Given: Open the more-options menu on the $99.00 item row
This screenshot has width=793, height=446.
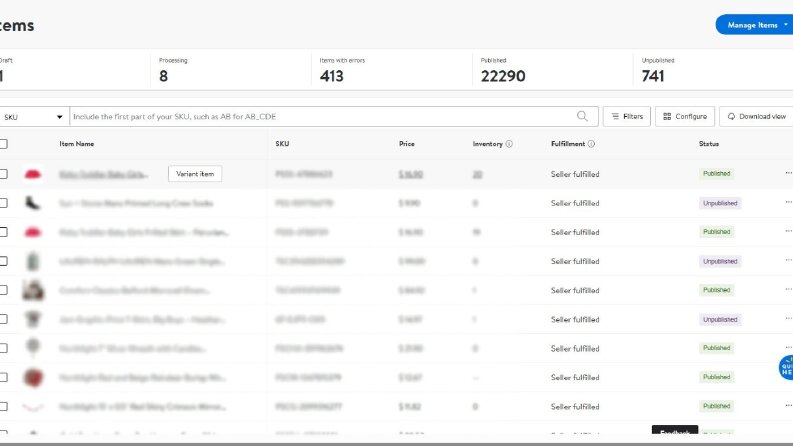Looking at the screenshot, I should click(788, 260).
